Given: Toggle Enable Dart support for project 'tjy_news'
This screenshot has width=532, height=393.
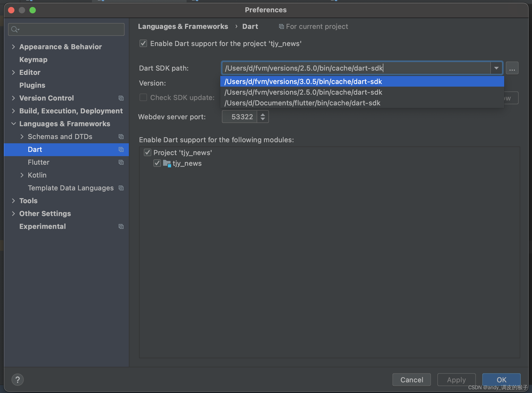Looking at the screenshot, I should 143,43.
